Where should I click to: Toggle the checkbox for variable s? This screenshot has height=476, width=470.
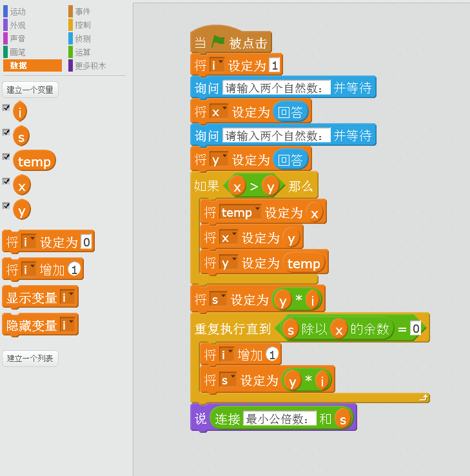coord(6,132)
